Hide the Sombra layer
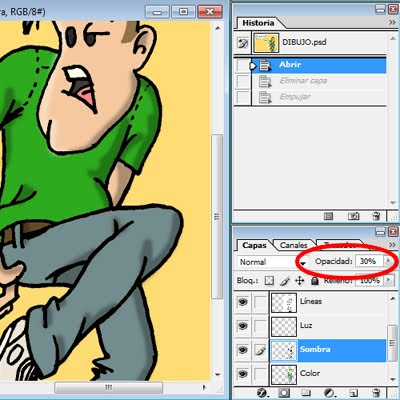Image resolution: width=400 pixels, height=400 pixels. [243, 350]
